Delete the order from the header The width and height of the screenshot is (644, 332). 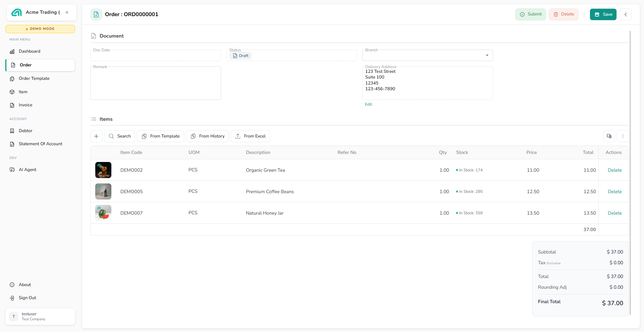[563, 14]
